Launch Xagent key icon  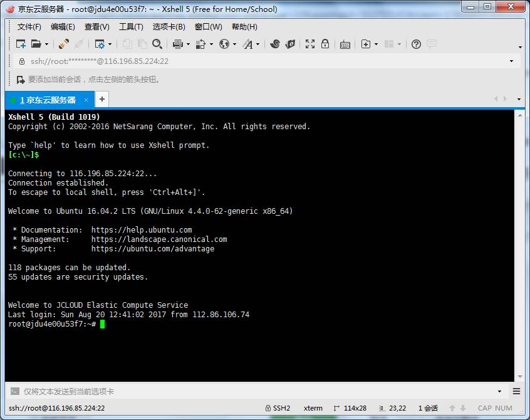[290, 44]
